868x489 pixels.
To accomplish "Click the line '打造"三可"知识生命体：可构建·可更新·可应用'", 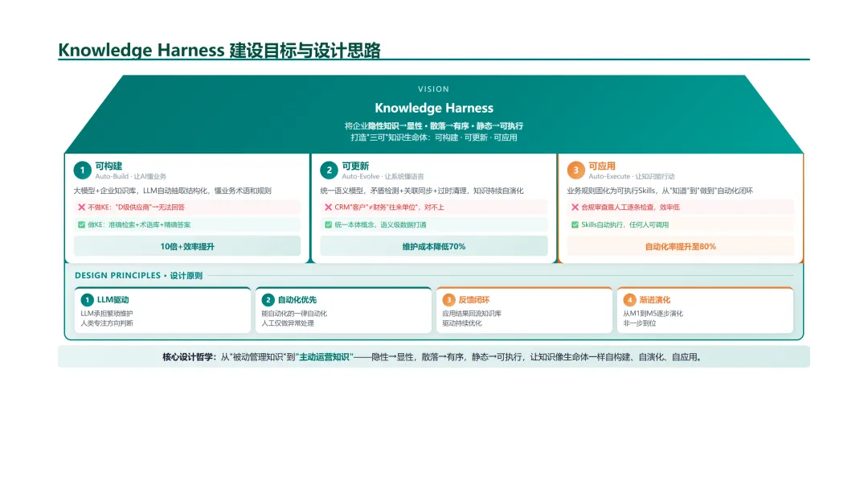I will 434,138.
